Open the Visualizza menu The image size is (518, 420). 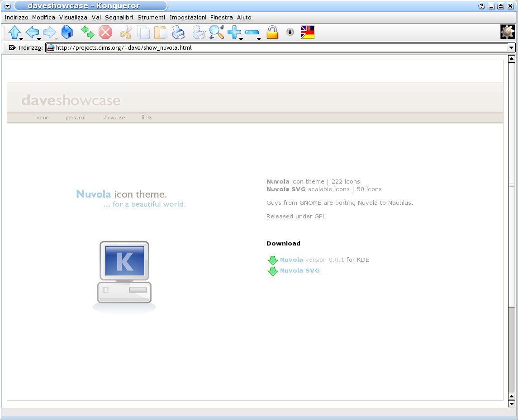pyautogui.click(x=73, y=18)
